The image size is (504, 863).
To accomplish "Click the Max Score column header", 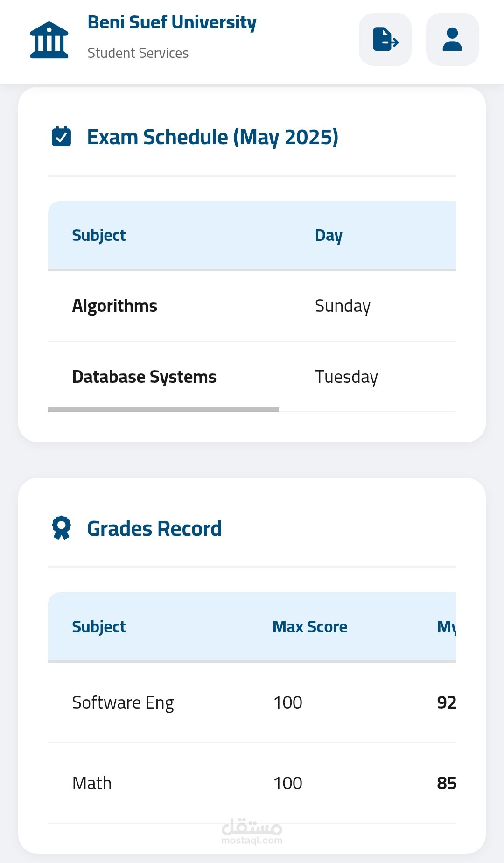I will click(x=310, y=627).
